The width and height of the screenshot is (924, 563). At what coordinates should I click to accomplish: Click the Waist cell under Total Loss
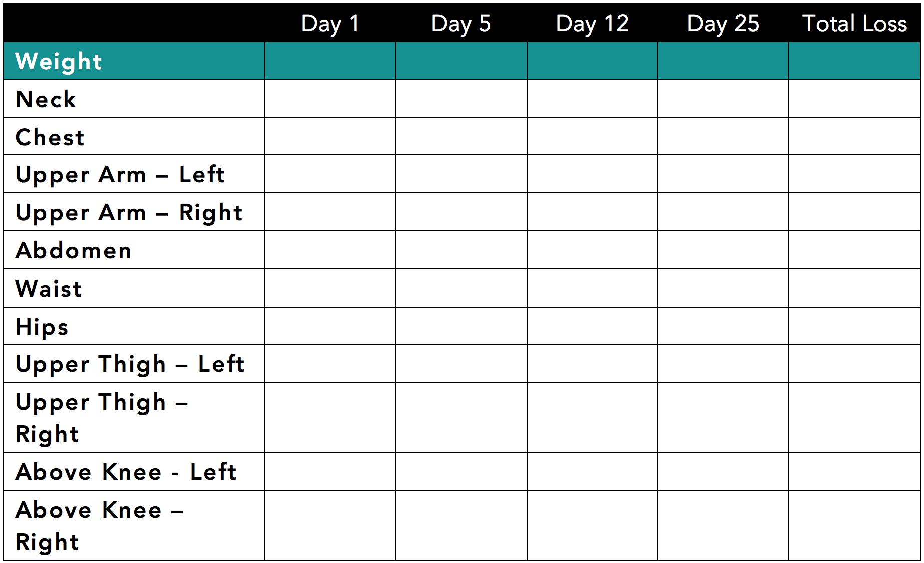854,289
